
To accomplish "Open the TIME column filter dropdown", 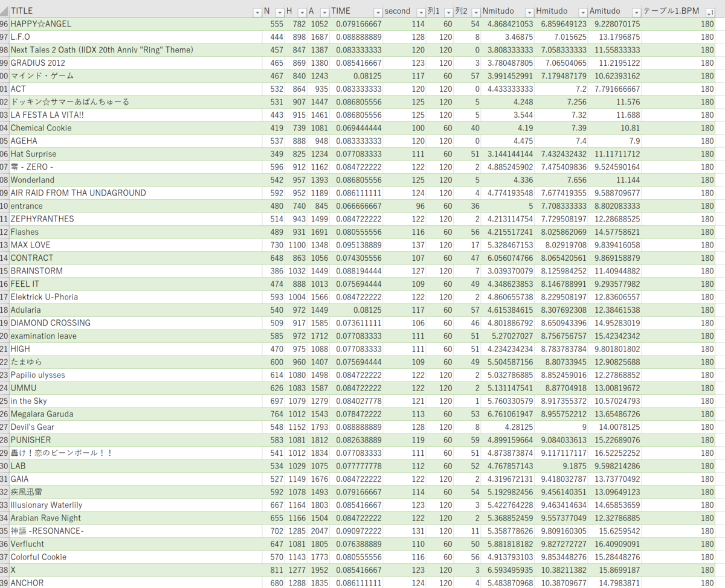I will pyautogui.click(x=378, y=11).
